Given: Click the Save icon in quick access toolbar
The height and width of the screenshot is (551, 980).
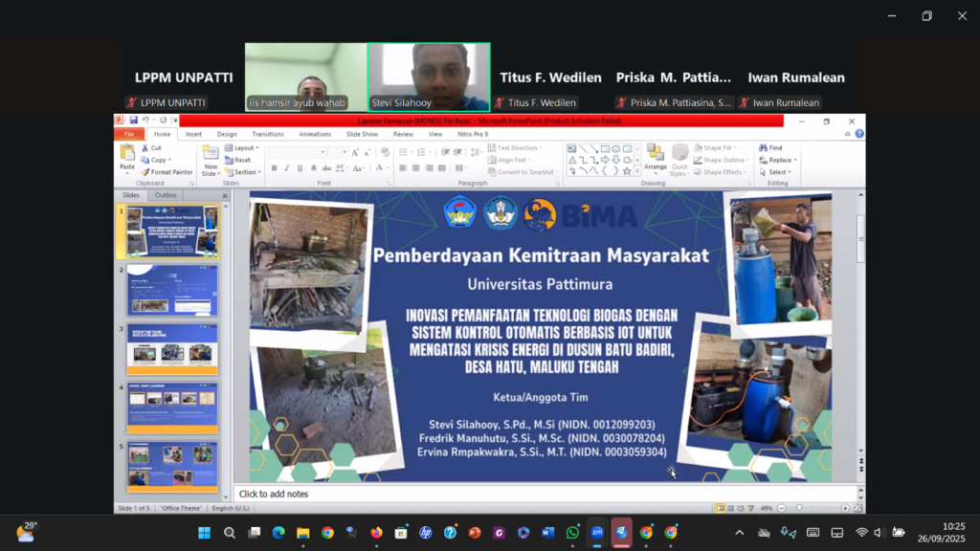Looking at the screenshot, I should click(x=133, y=121).
